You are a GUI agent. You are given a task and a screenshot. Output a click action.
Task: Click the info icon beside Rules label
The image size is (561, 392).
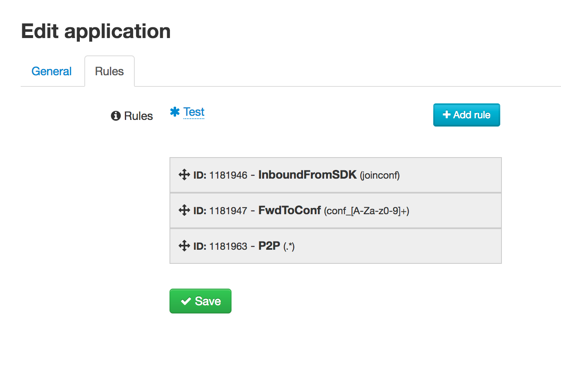116,116
